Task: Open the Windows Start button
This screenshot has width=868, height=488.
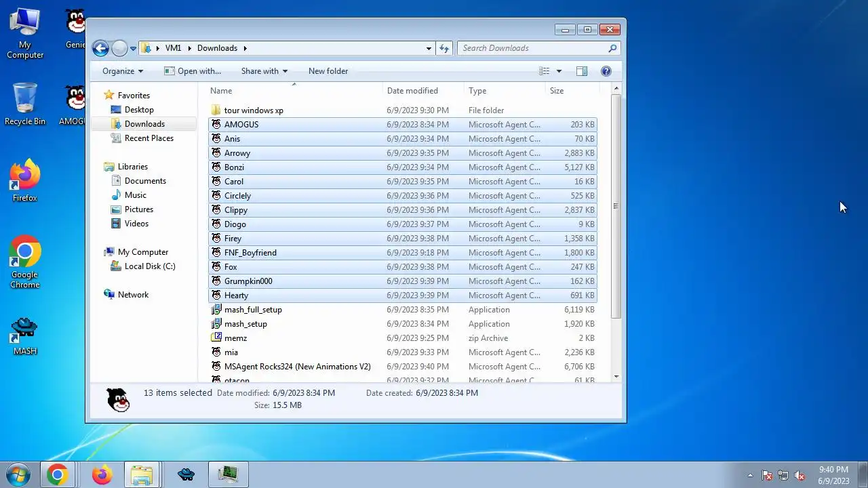Action: 18,475
